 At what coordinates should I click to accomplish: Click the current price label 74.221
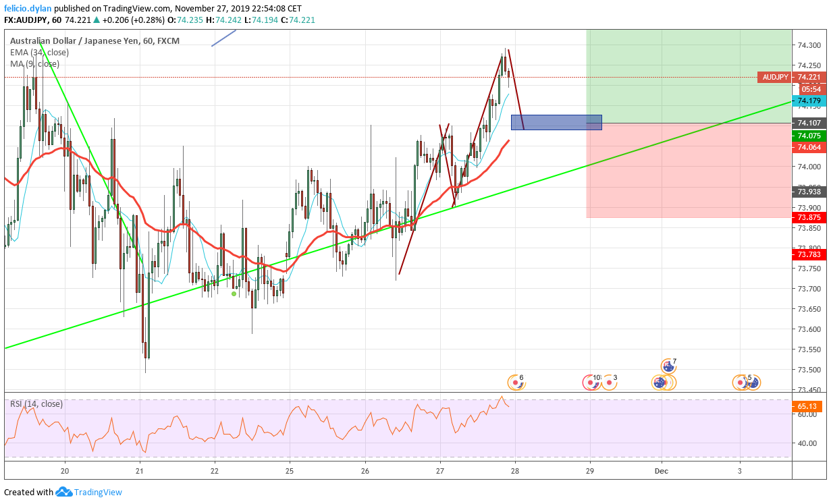tap(809, 77)
